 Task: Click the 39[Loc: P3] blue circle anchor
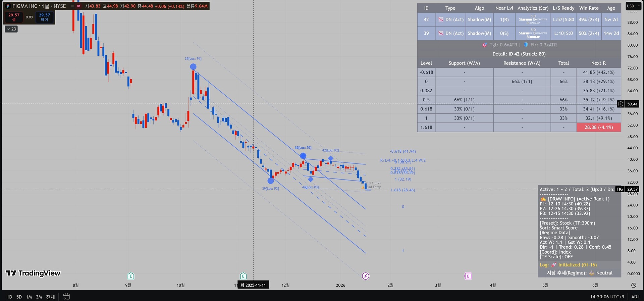[x=271, y=181]
